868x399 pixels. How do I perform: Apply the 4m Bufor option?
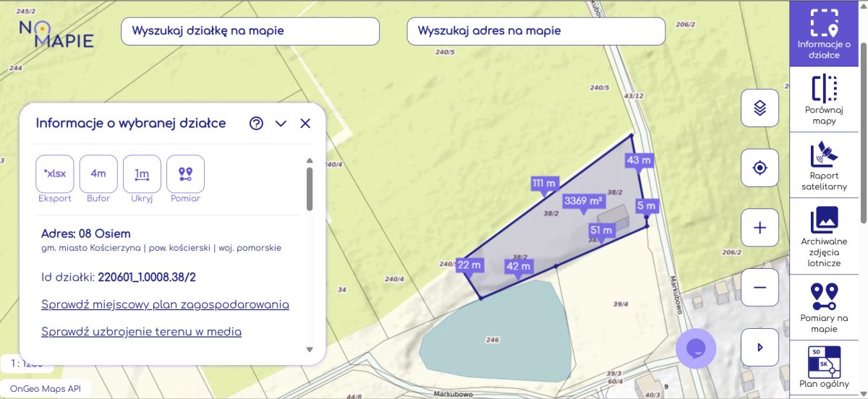(x=98, y=173)
